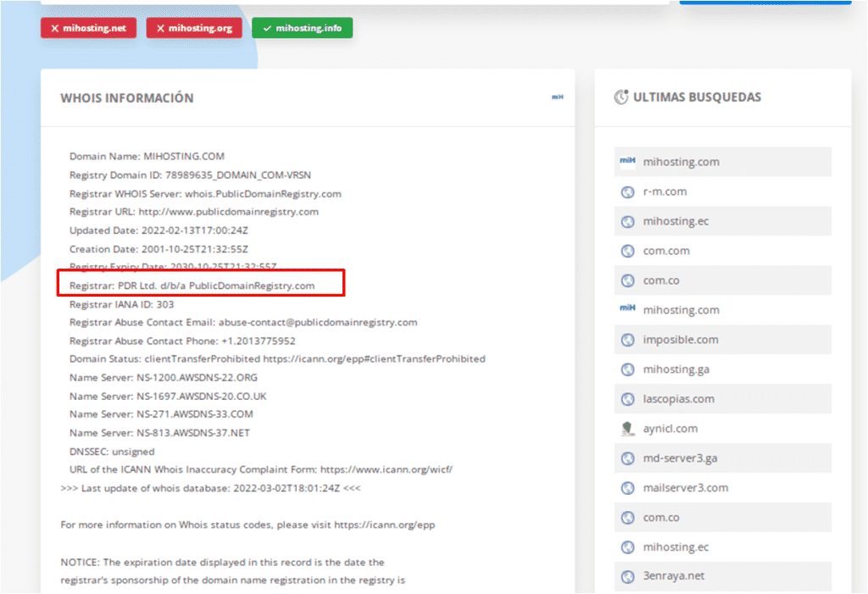Click the Updated Date 2022-02-13 line
This screenshot has height=594, width=868.
tap(159, 230)
